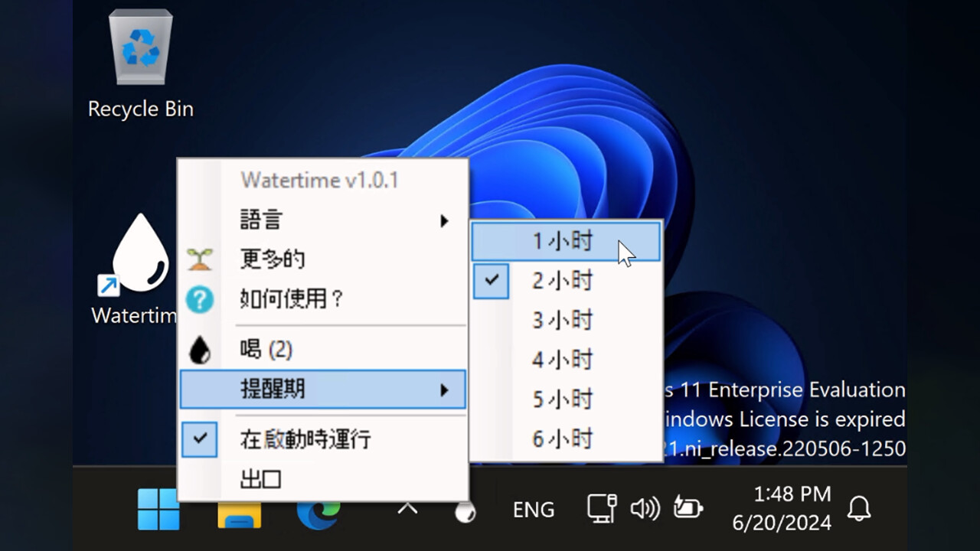Expand the 語言 language submenu

322,220
